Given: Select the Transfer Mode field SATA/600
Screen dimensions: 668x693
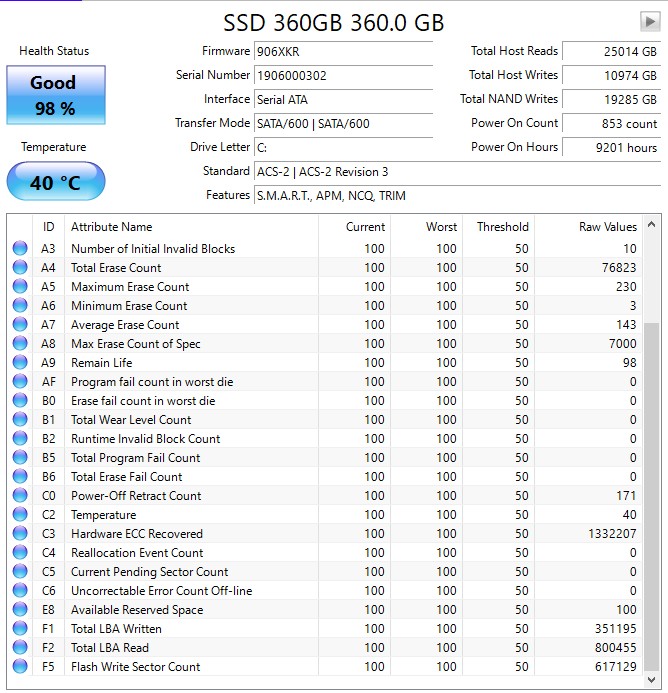Looking at the screenshot, I should point(343,123).
